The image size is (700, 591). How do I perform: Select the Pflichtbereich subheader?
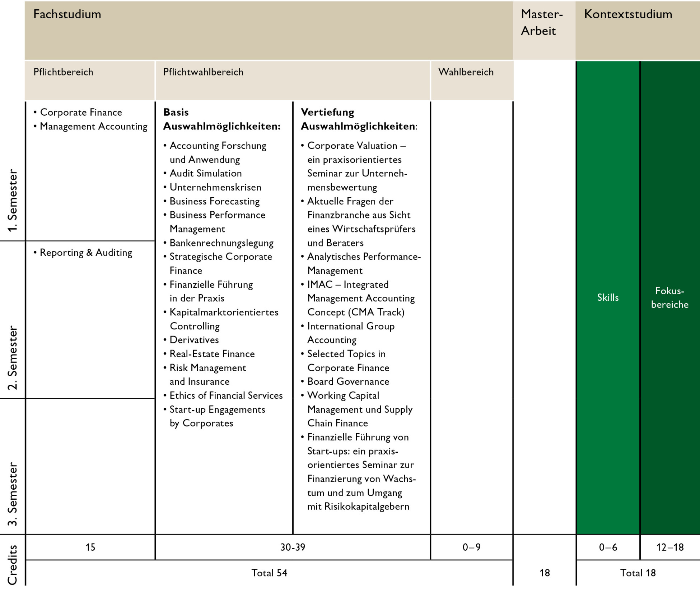click(x=63, y=72)
